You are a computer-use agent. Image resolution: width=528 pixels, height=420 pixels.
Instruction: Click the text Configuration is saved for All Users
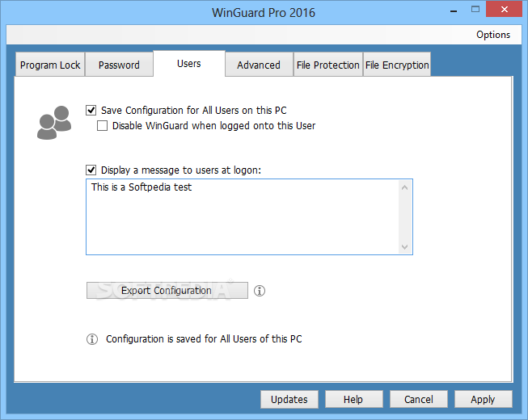pos(204,339)
